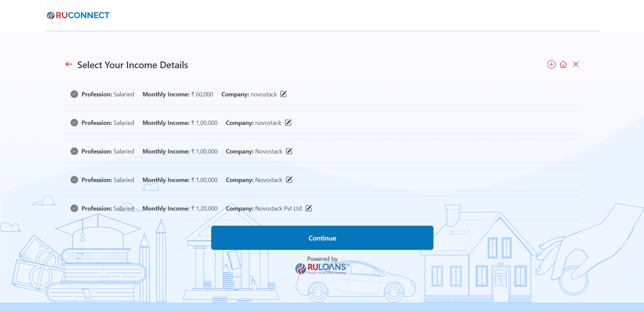The width and height of the screenshot is (644, 311).
Task: Go to home via house icon
Action: pos(563,64)
